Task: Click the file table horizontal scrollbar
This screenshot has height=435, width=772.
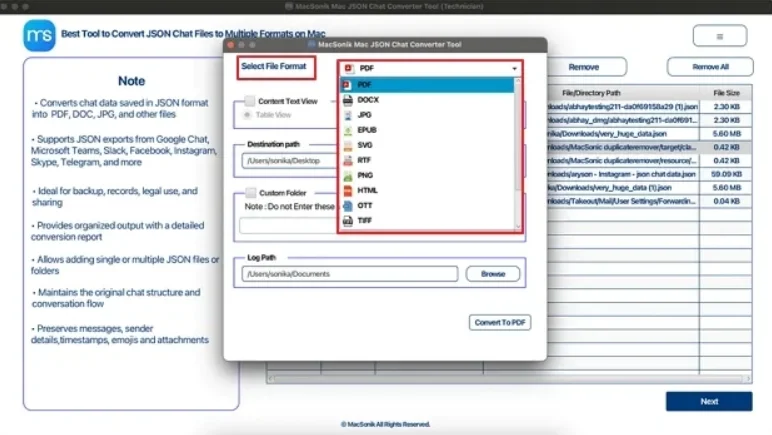Action: (x=509, y=378)
